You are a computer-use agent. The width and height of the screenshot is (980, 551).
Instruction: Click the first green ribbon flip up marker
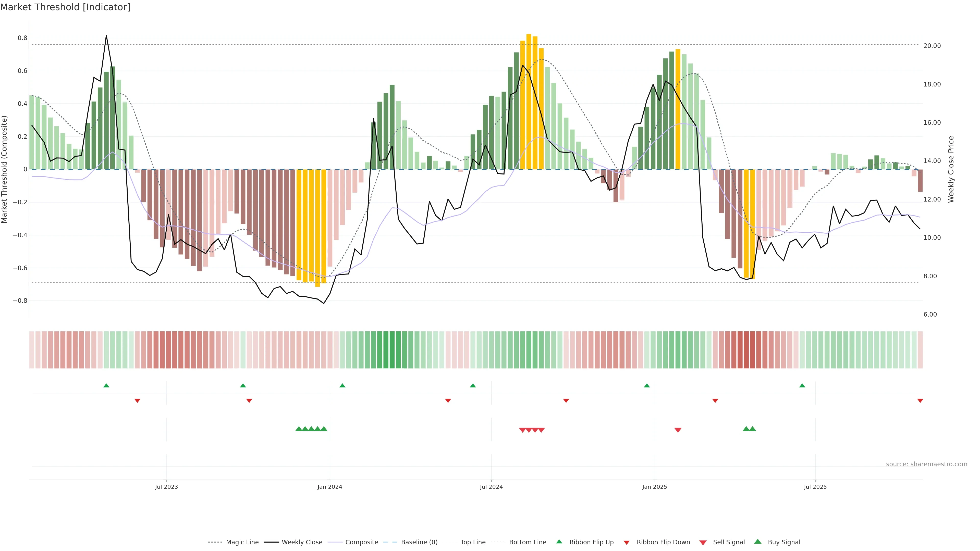pos(106,386)
